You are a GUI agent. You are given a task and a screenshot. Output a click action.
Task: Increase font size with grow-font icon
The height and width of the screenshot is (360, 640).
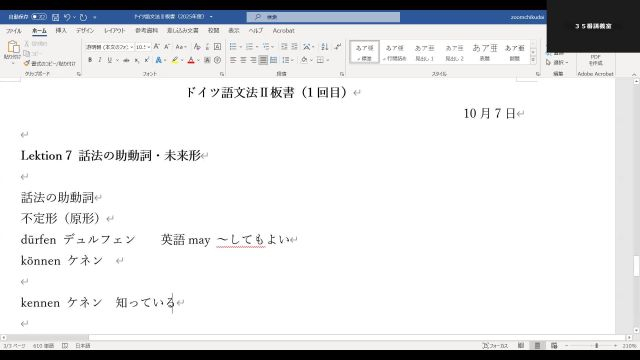point(156,47)
